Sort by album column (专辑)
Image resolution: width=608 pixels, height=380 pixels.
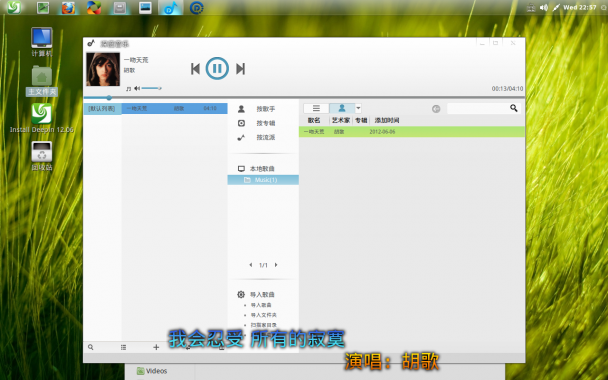point(361,120)
